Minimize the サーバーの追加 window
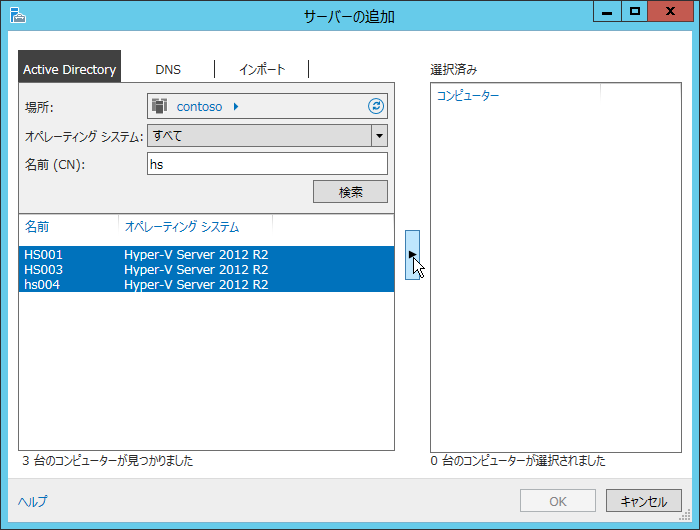This screenshot has height=530, width=700. (x=607, y=12)
